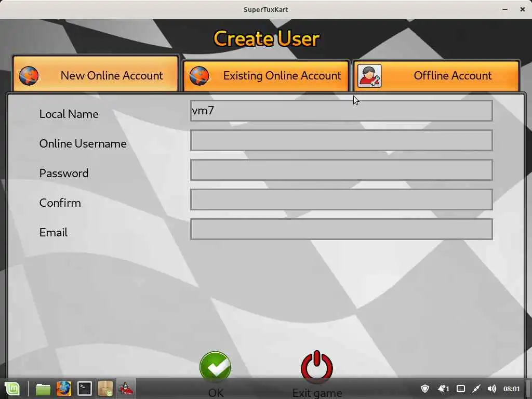The width and height of the screenshot is (532, 399).
Task: Click the Confirm label
Action: pos(60,203)
